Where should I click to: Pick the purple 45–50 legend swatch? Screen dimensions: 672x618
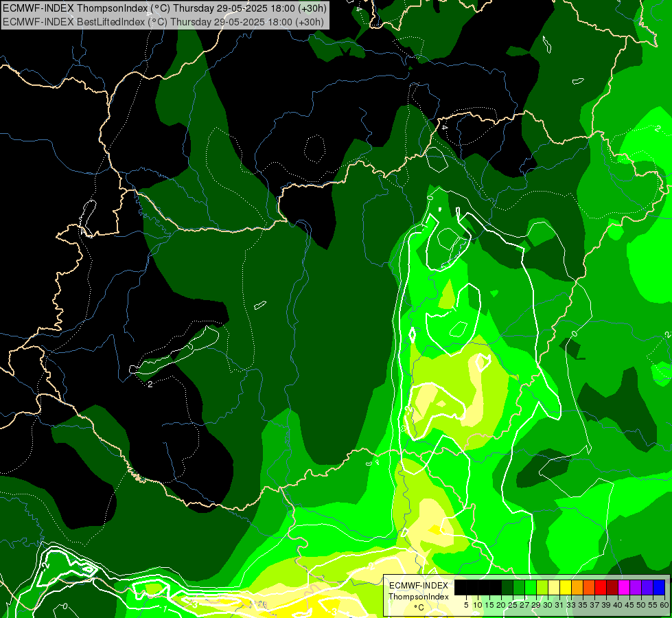[x=635, y=587]
